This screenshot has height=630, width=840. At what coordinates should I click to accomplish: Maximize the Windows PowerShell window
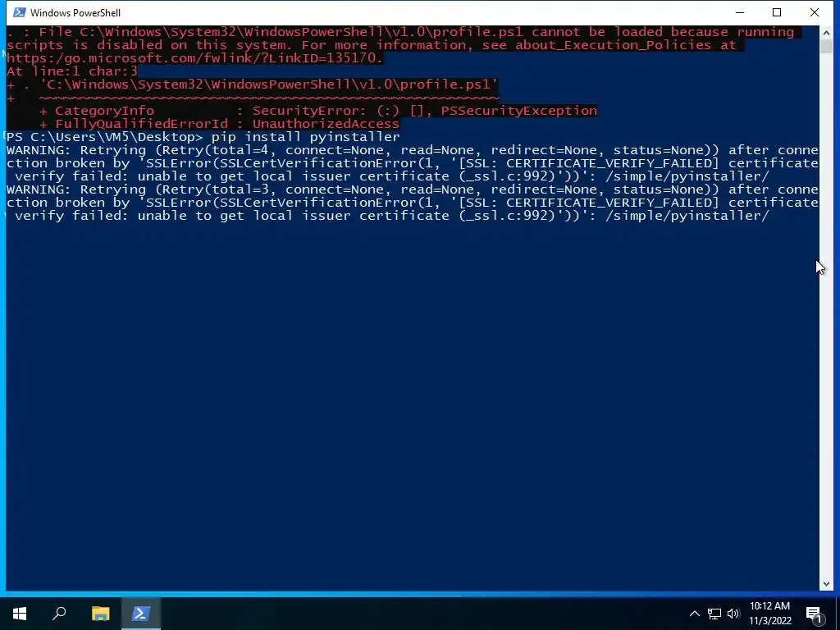click(x=777, y=12)
